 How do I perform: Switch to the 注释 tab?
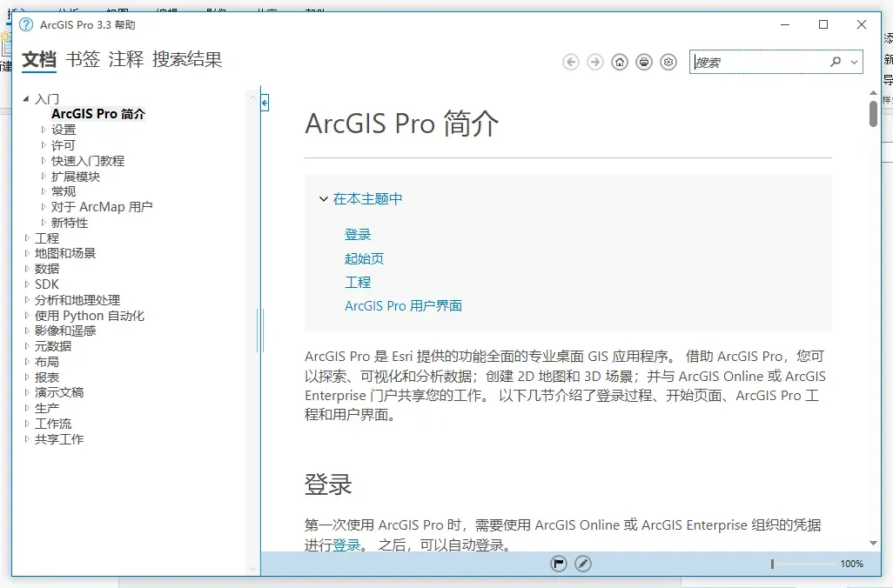click(x=126, y=59)
